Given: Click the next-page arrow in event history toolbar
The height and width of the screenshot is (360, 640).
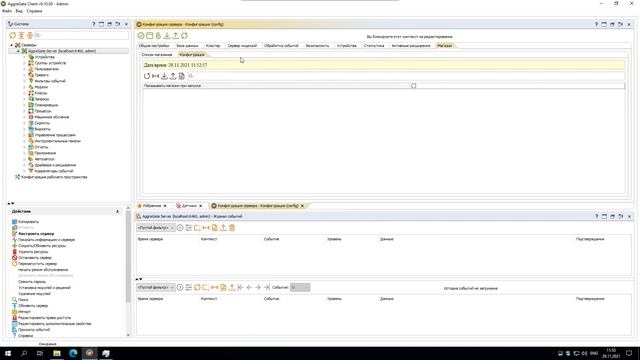Looking at the screenshot, I should click(258, 287).
